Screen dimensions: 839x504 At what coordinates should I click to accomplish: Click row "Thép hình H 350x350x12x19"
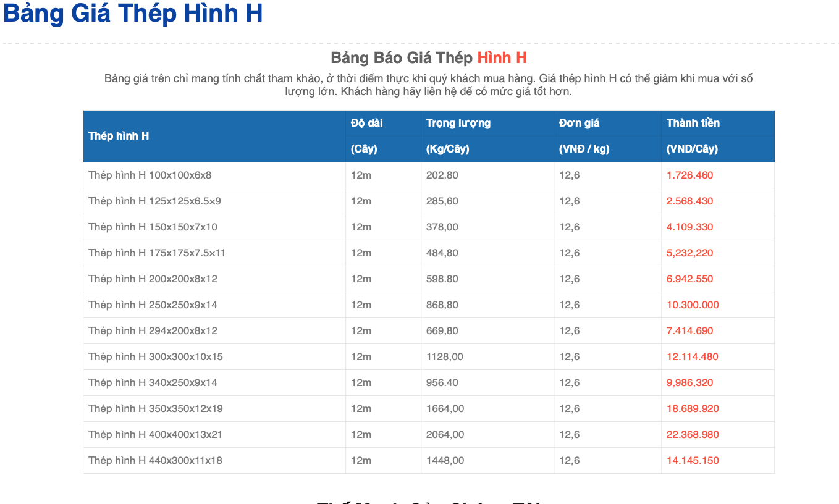[x=429, y=409]
